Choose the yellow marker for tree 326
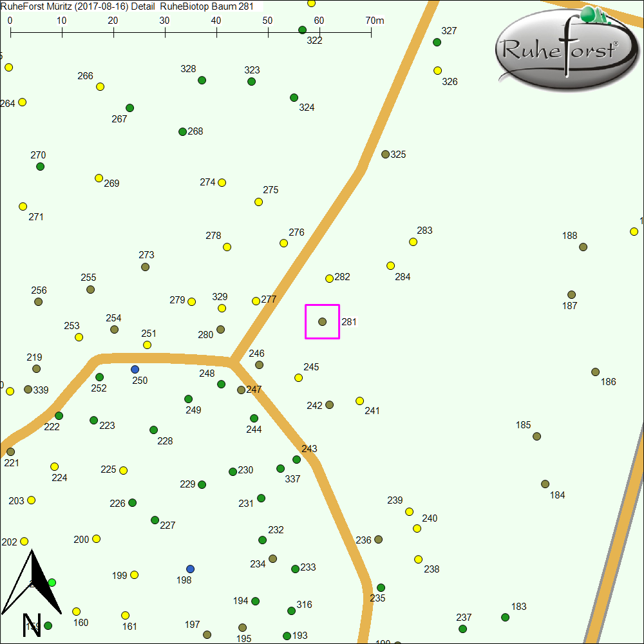Screen dimensions: 644x644 [437, 70]
